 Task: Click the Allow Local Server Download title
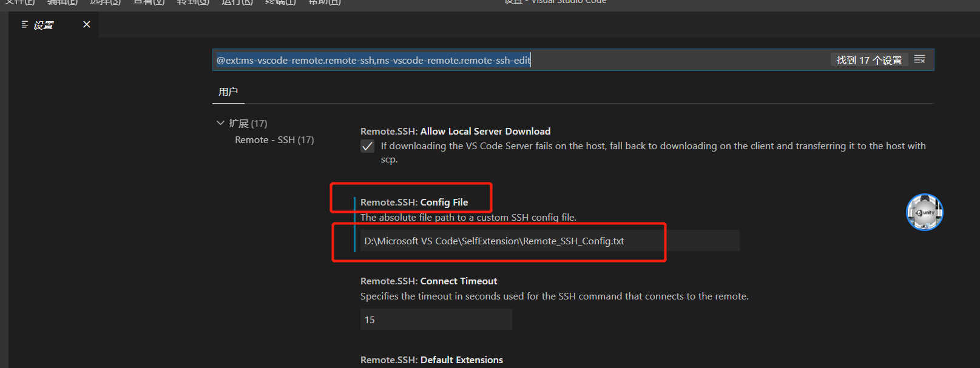[455, 131]
